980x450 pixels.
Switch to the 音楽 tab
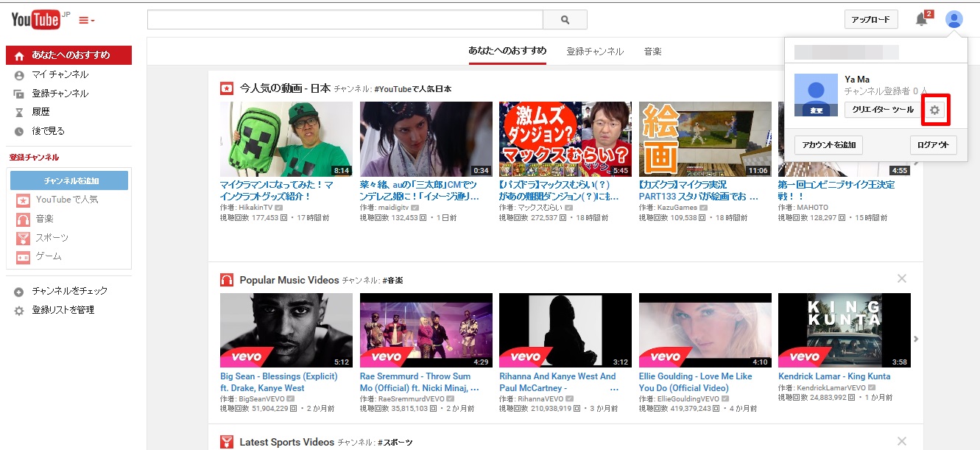tap(652, 52)
